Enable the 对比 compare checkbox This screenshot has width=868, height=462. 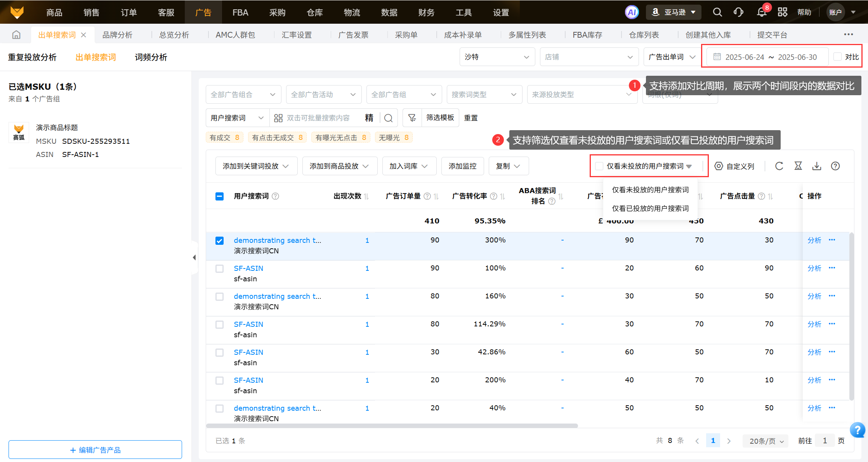pyautogui.click(x=838, y=57)
